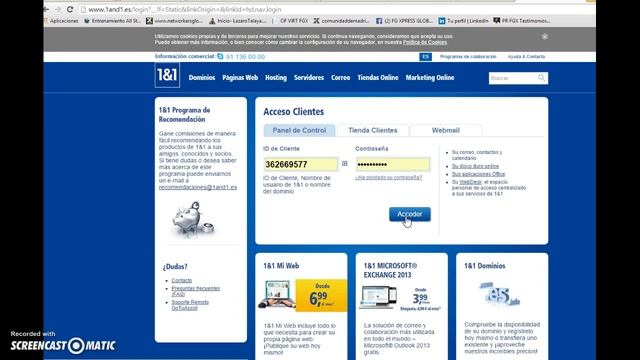Viewport: 640px width, 360px height.
Task: Open the Marketing Online menu
Action: coord(430,78)
